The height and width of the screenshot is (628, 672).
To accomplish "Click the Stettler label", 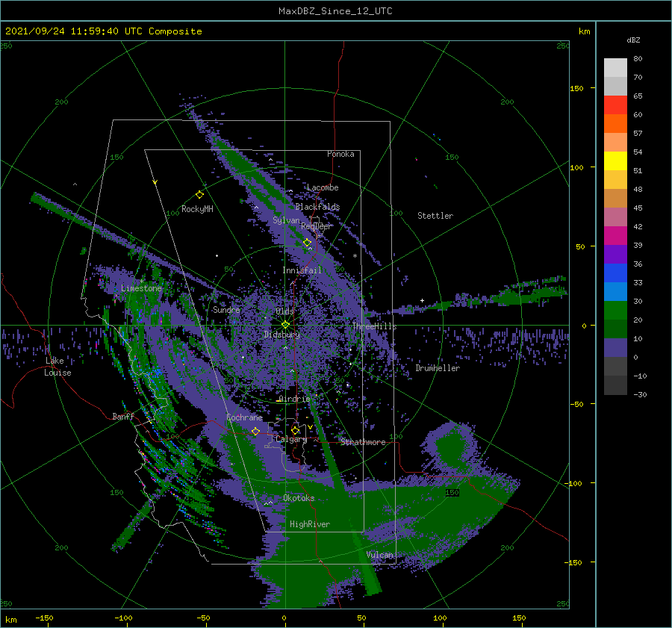I will (435, 216).
